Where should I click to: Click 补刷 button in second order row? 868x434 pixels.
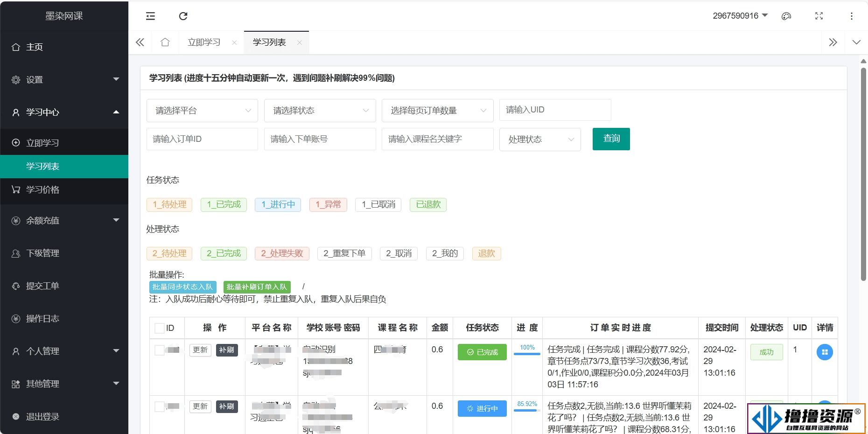pos(227,406)
